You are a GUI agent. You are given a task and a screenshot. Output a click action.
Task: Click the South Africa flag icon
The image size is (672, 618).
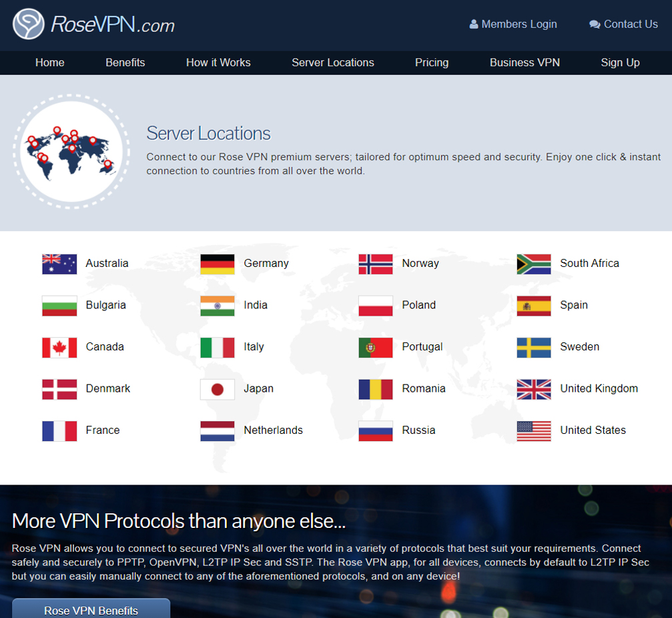(534, 264)
